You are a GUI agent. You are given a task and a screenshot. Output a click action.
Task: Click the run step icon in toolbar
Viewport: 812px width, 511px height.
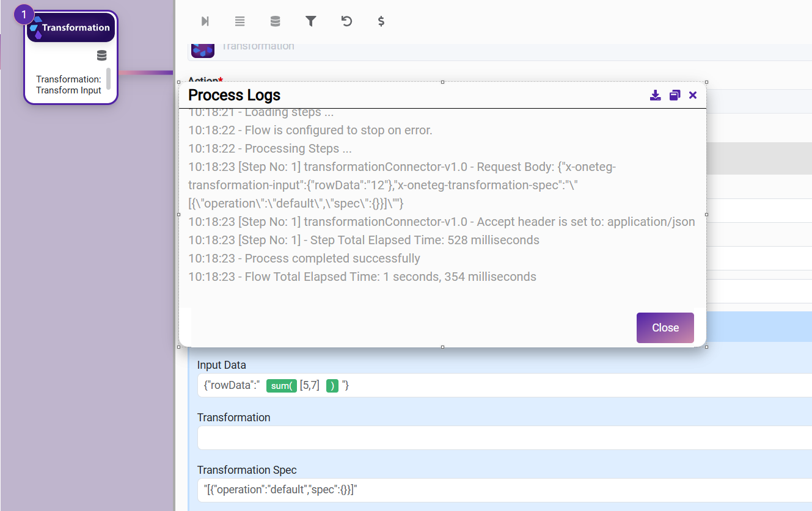point(205,21)
